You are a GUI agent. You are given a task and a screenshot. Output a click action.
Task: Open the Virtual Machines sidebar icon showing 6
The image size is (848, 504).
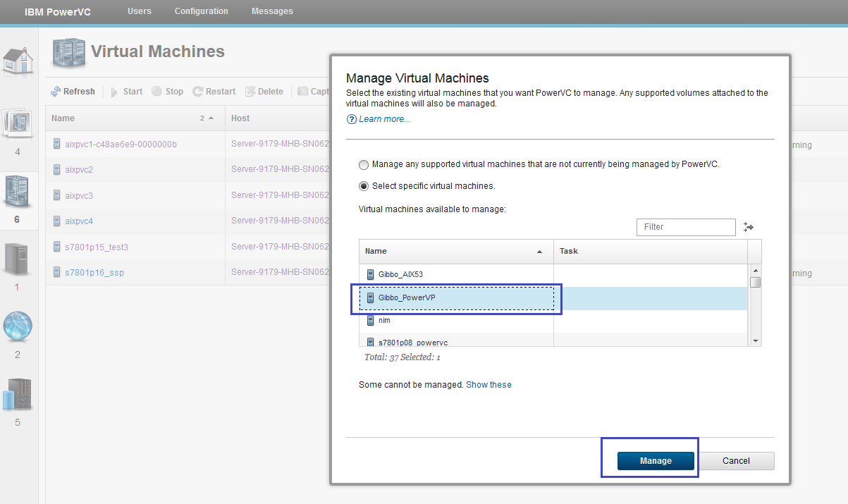pos(18,192)
